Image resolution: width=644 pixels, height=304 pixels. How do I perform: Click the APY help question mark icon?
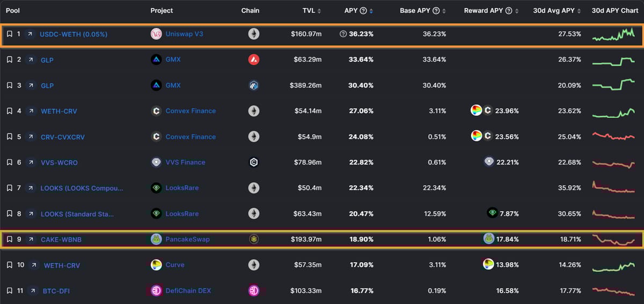point(363,11)
